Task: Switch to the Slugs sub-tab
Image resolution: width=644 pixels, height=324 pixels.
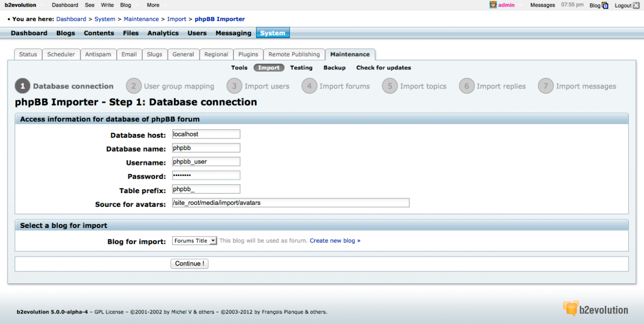Action: pyautogui.click(x=154, y=54)
